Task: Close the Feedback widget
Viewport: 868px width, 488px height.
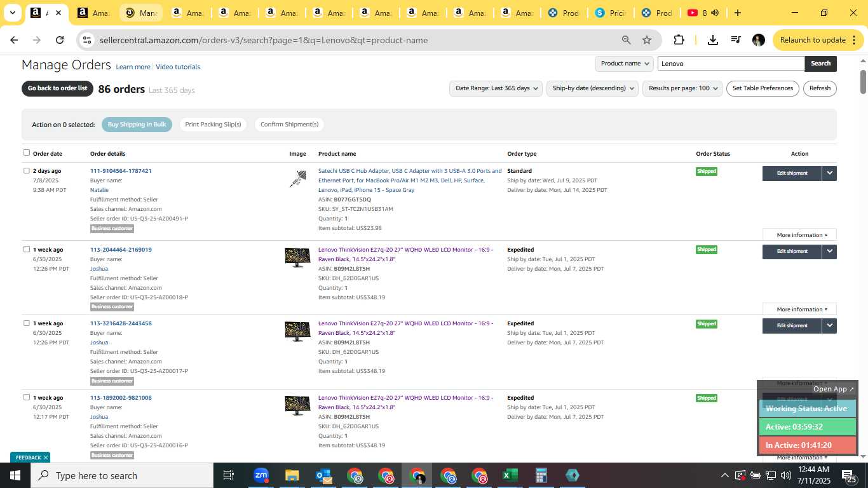Action: click(46, 457)
